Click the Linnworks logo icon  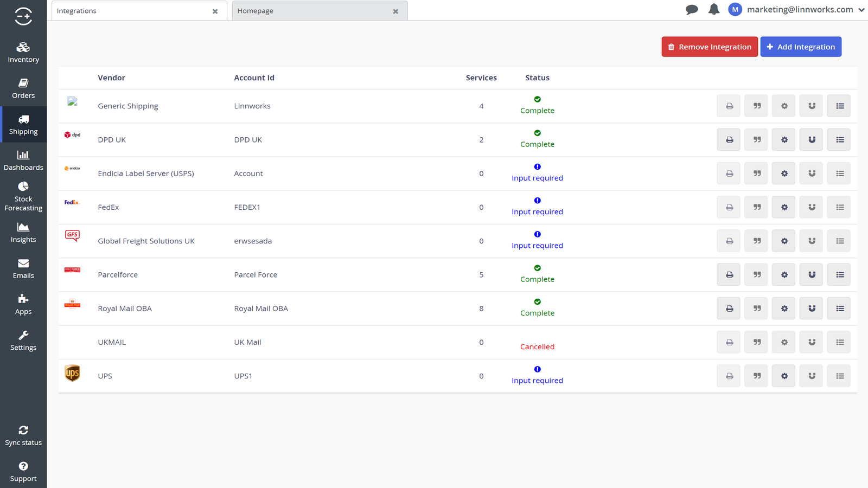pos(23,16)
